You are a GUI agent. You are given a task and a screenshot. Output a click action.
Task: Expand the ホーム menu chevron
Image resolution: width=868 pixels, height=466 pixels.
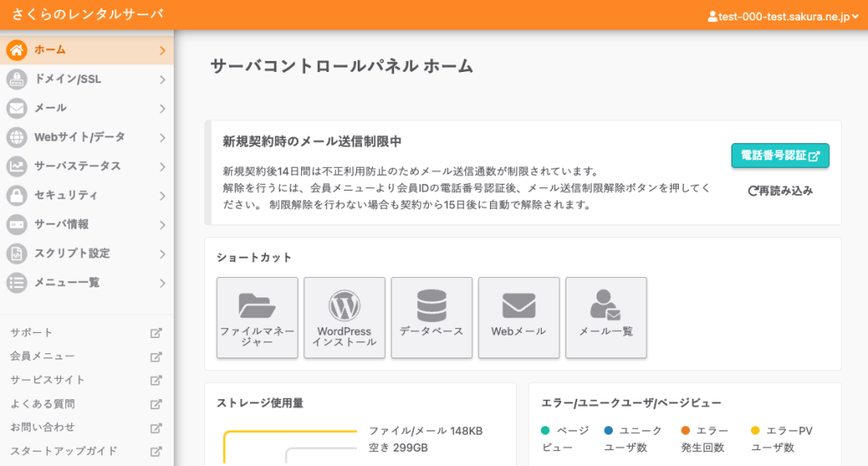point(162,51)
